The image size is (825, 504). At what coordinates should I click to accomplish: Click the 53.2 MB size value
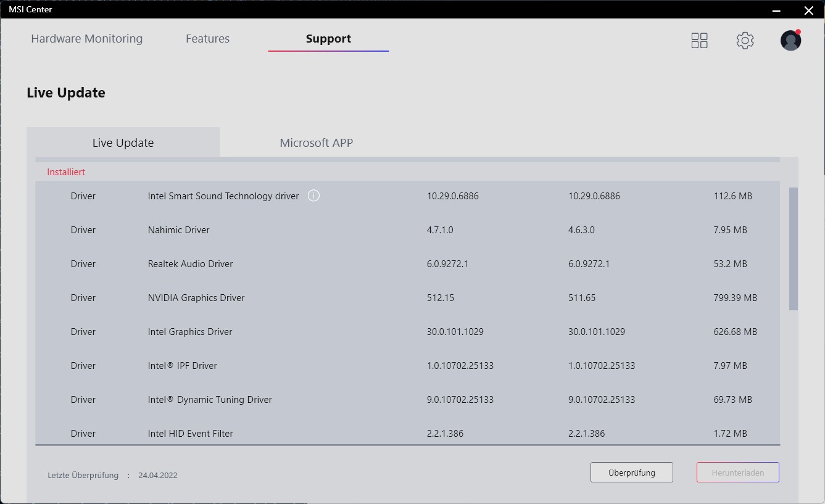[x=731, y=264]
